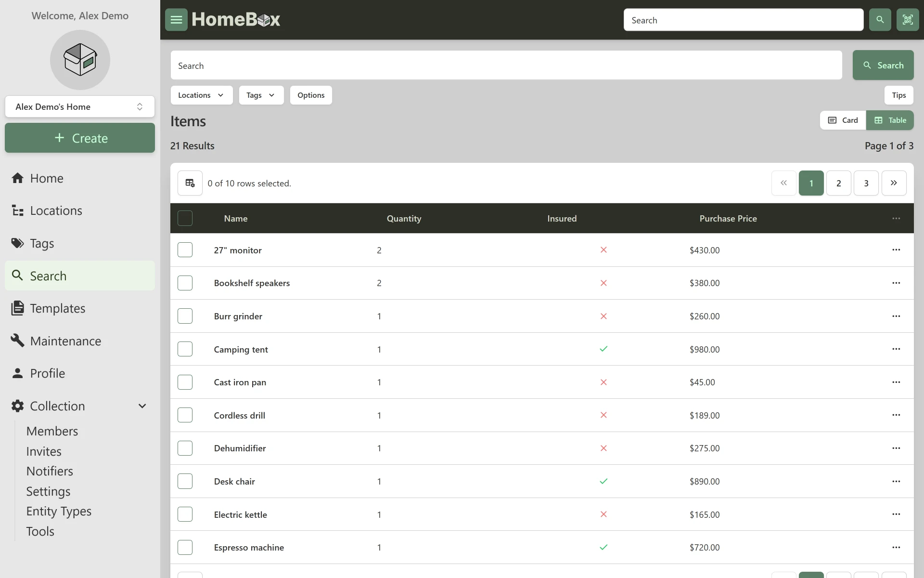Open table header three-dots menu

(896, 218)
